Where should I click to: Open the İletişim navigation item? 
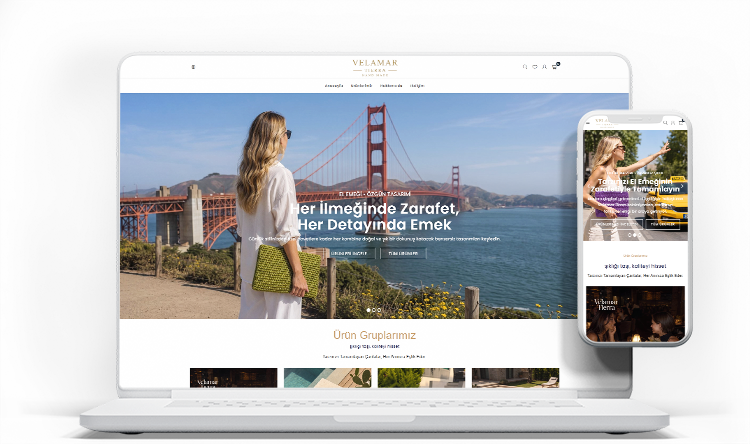[x=417, y=86]
